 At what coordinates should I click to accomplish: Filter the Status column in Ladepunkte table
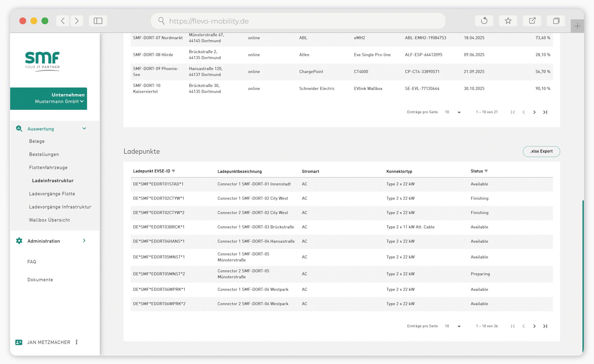coord(486,171)
